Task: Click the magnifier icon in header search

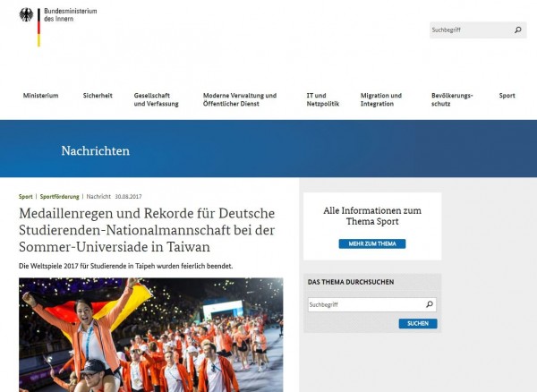Action: 518,30
